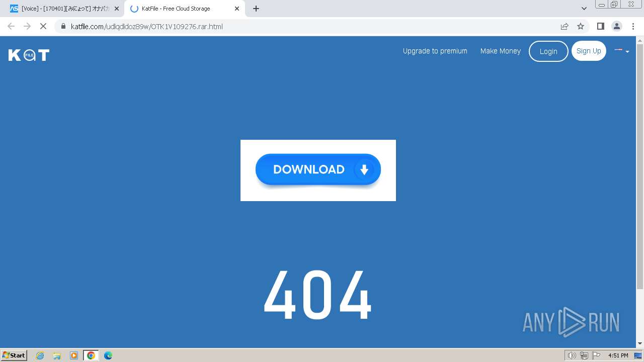Click the blue DOWNLOAD button
This screenshot has height=362, width=644.
tap(318, 170)
